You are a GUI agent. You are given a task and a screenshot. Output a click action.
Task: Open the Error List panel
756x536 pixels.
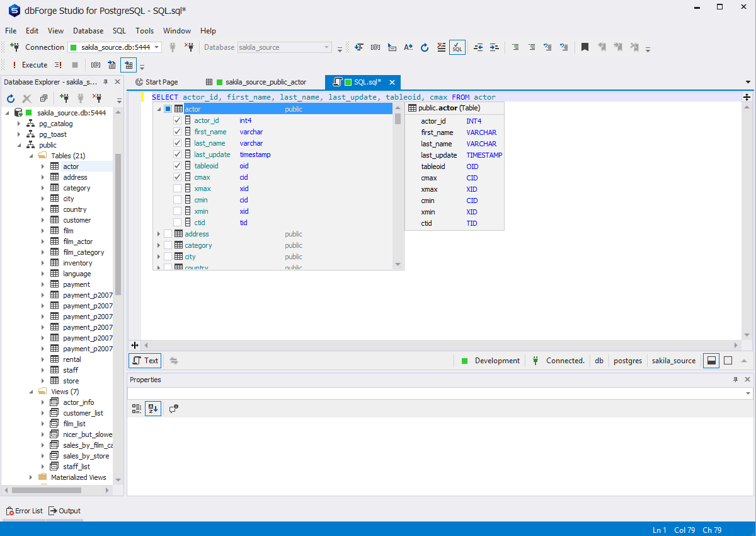pyautogui.click(x=25, y=511)
